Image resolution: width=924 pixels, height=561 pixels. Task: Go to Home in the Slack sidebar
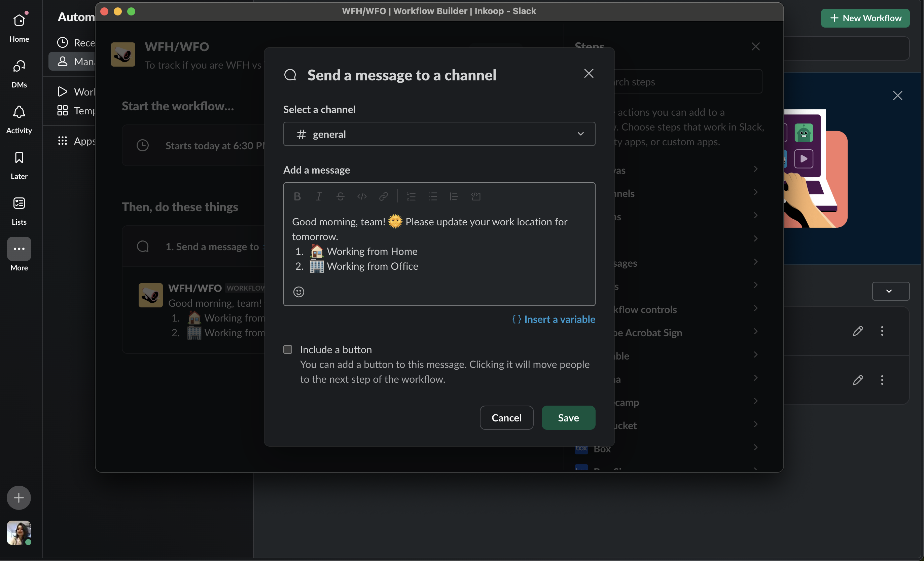(19, 27)
